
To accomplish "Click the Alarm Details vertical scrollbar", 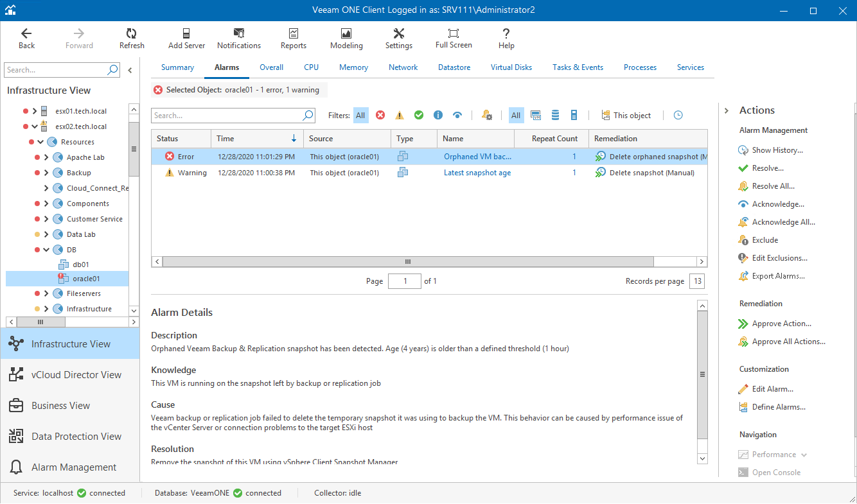I will (702, 374).
